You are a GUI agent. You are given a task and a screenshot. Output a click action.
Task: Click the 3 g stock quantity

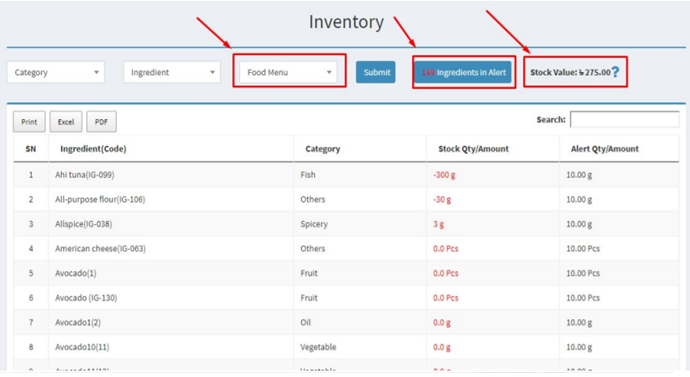tap(438, 224)
